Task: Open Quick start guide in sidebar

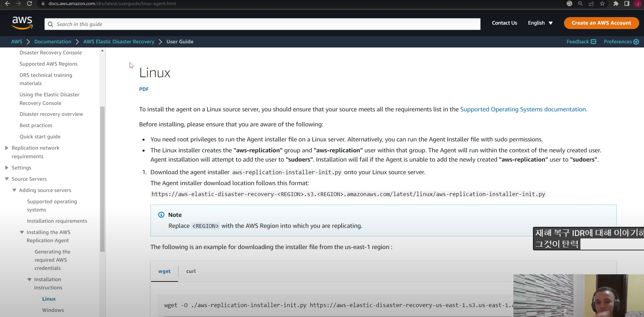Action: pos(40,137)
